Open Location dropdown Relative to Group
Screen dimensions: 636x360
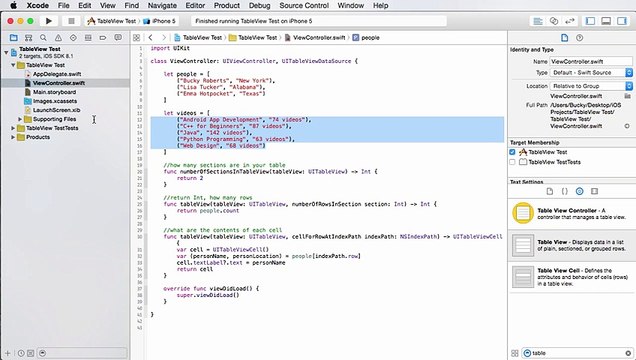coord(591,86)
